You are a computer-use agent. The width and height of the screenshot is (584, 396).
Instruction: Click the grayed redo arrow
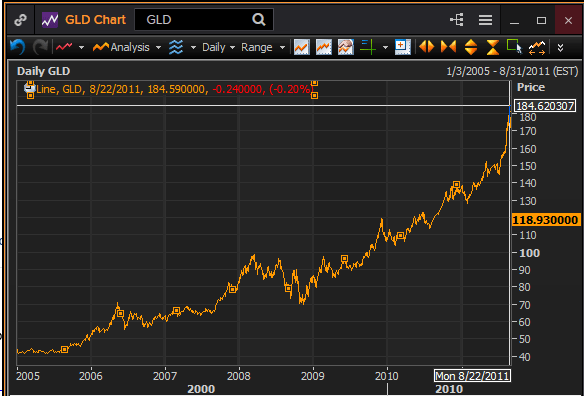40,47
